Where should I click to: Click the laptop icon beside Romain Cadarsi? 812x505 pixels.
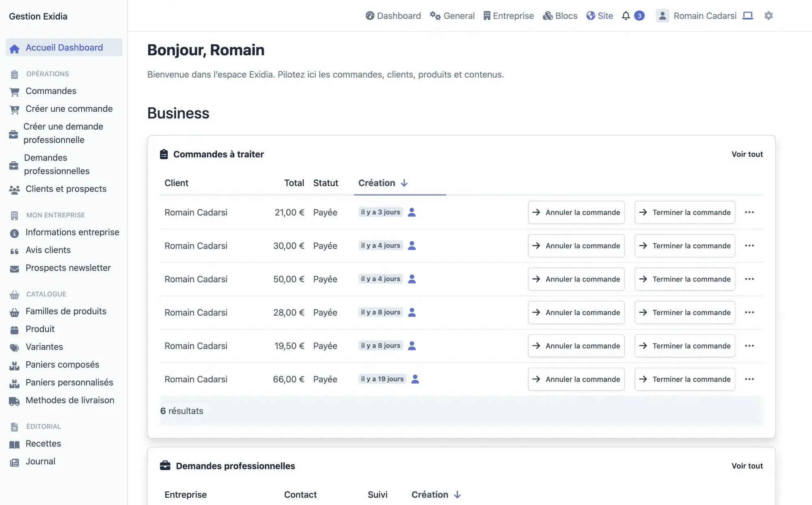(748, 16)
